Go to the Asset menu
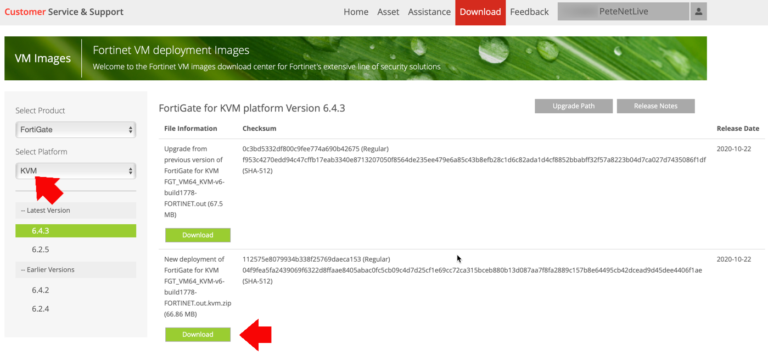This screenshot has width=768, height=360. [x=388, y=12]
